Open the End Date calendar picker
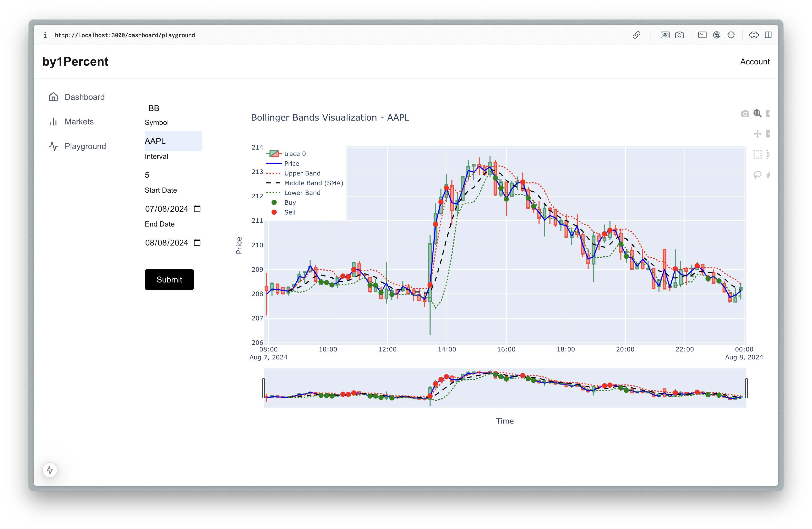The image size is (812, 529). click(x=197, y=242)
